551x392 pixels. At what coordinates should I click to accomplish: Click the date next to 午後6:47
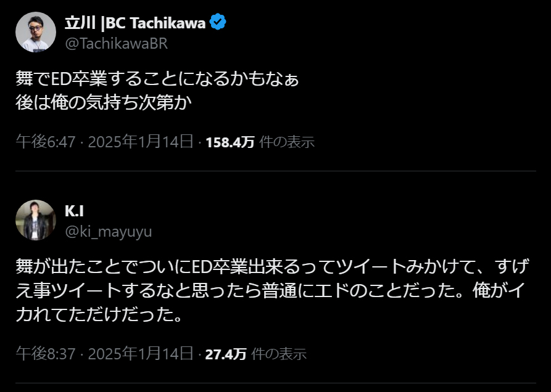click(141, 142)
